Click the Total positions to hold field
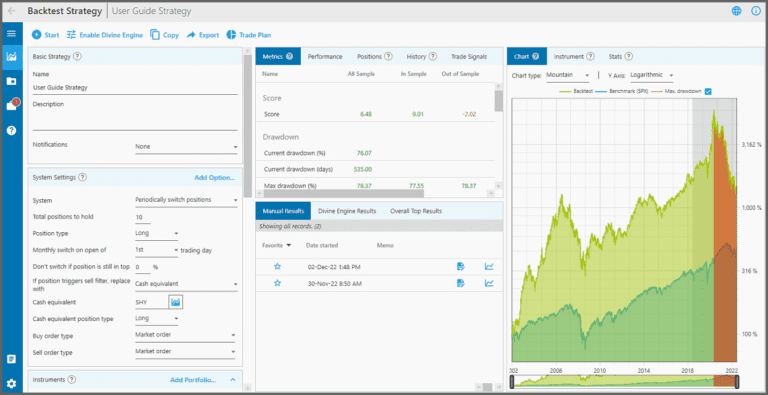This screenshot has width=768, height=395. coord(143,217)
